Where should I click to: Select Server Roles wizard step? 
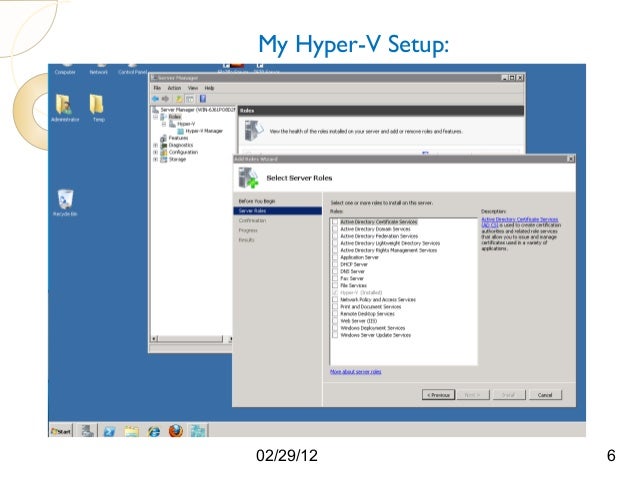277,211
